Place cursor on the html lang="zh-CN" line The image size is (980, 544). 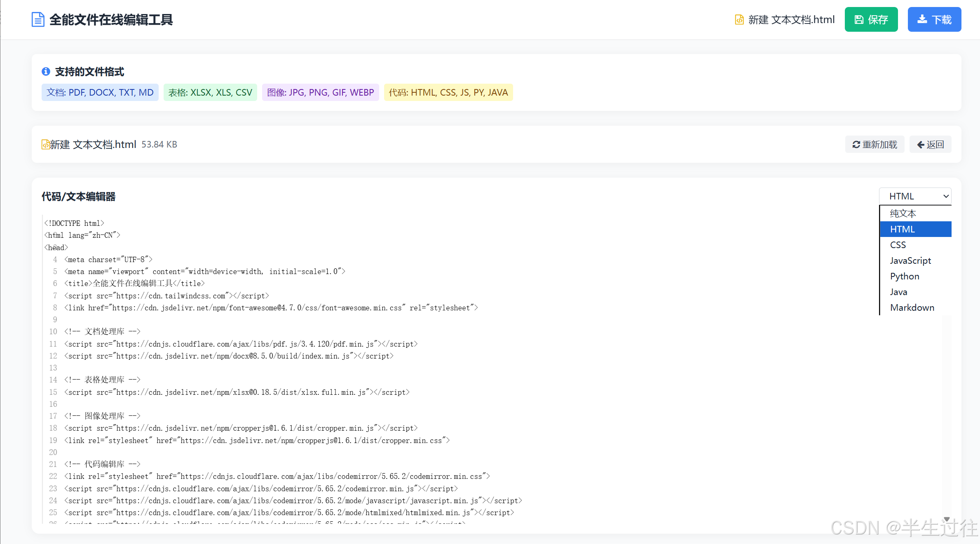82,235
